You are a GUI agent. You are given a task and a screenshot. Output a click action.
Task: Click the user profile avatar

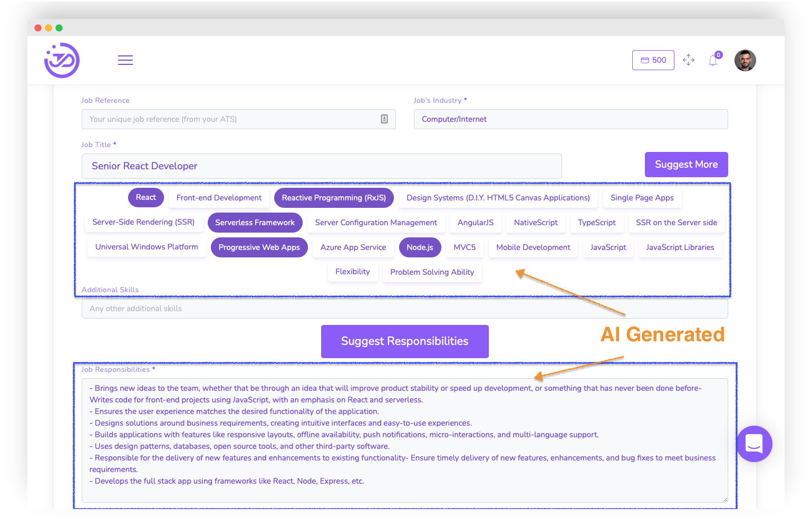[745, 60]
